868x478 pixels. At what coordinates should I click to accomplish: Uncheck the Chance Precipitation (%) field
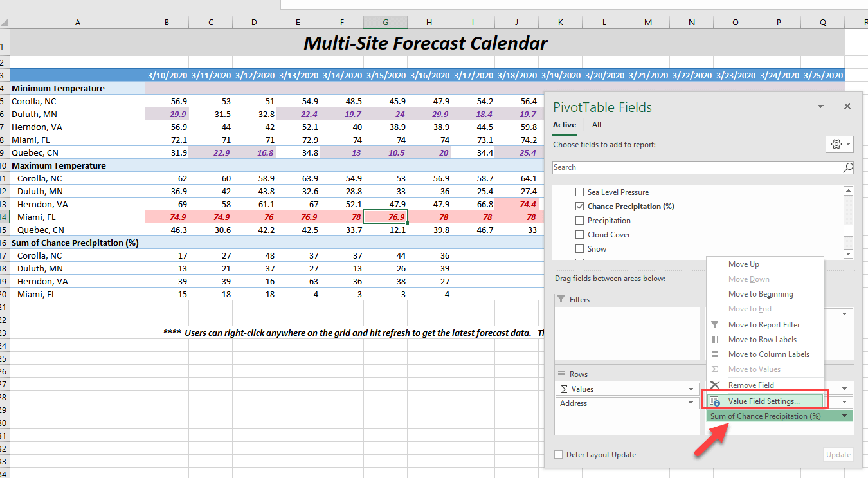pos(580,207)
